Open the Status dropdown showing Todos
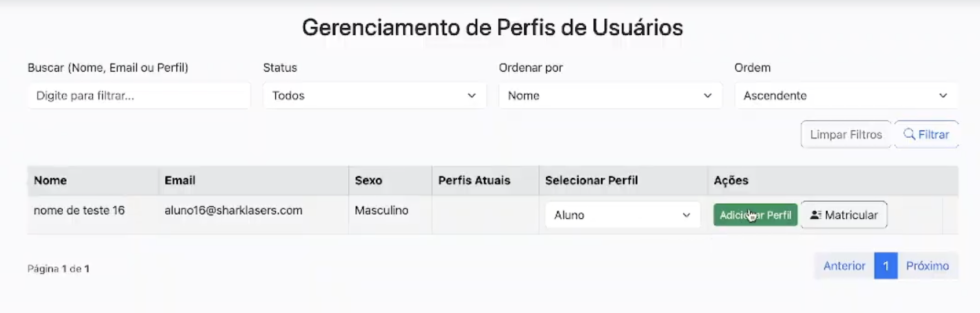This screenshot has height=313, width=980. point(374,96)
